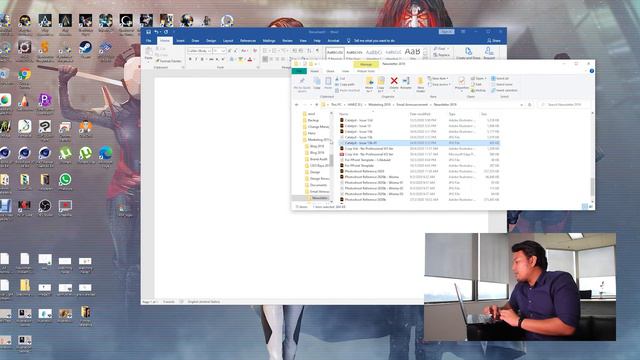Switch to Word Design tab
Viewport: 640px width, 360px height.
(x=211, y=41)
